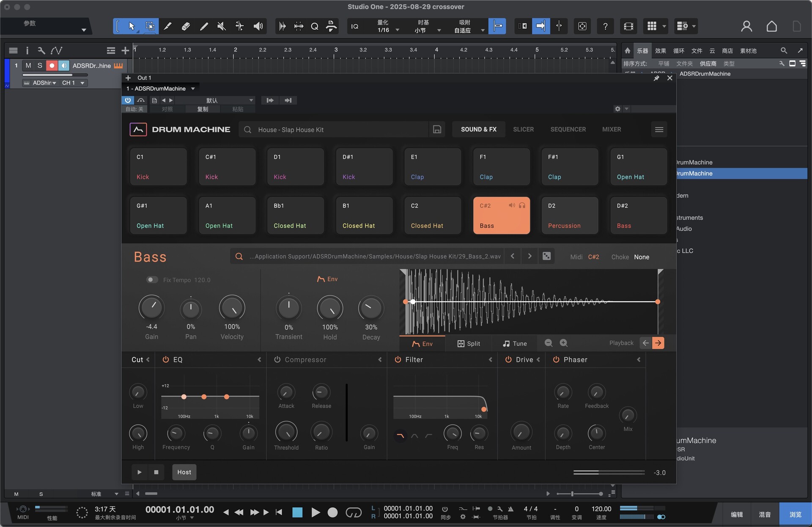The image size is (812, 527).
Task: Toggle the EQ power button
Action: (x=166, y=359)
